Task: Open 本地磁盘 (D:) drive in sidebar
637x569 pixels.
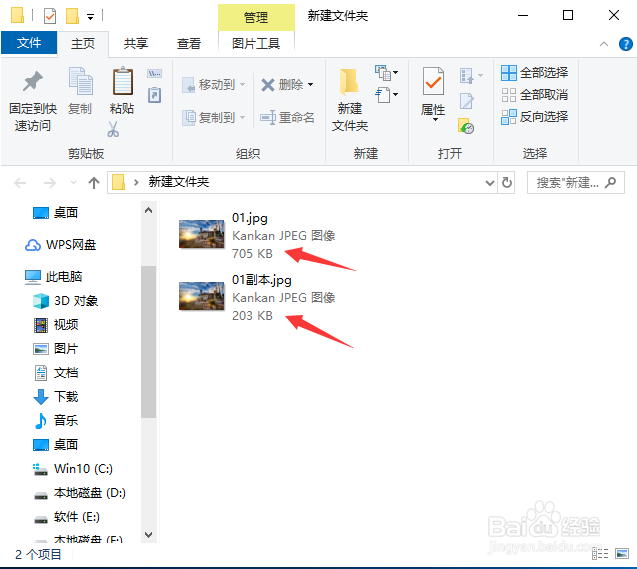Action: (79, 493)
